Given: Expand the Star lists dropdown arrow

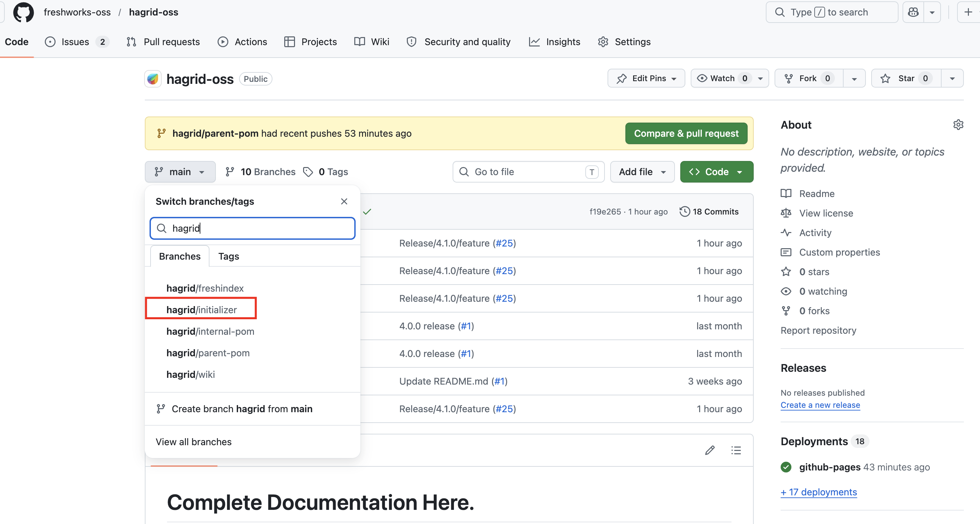Looking at the screenshot, I should 952,78.
